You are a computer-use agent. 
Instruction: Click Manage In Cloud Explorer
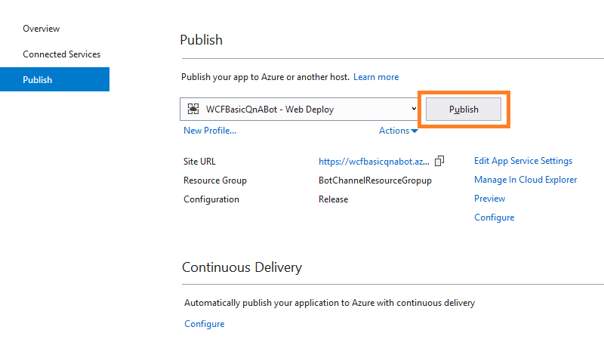[525, 180]
